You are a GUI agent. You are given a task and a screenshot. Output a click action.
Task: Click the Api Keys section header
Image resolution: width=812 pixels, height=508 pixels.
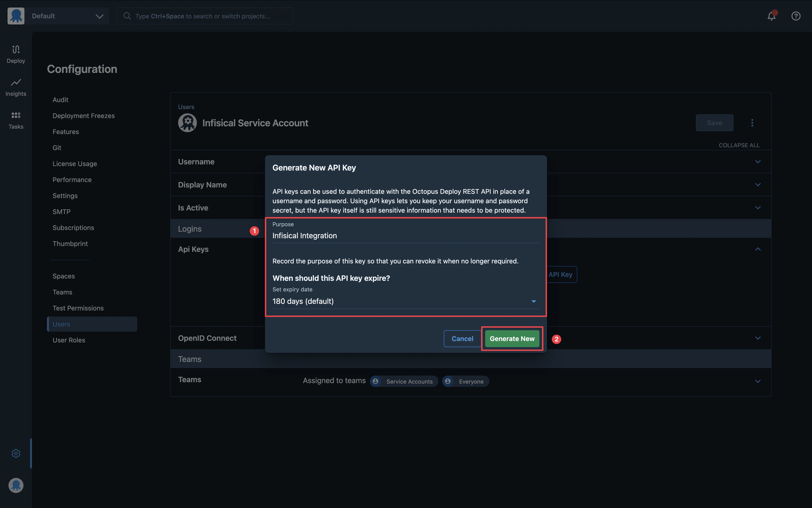click(193, 249)
